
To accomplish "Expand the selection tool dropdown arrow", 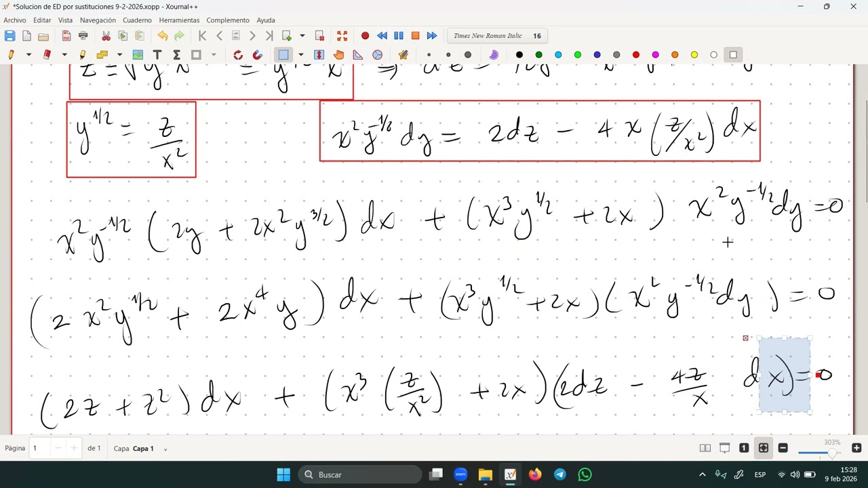I will pyautogui.click(x=301, y=55).
